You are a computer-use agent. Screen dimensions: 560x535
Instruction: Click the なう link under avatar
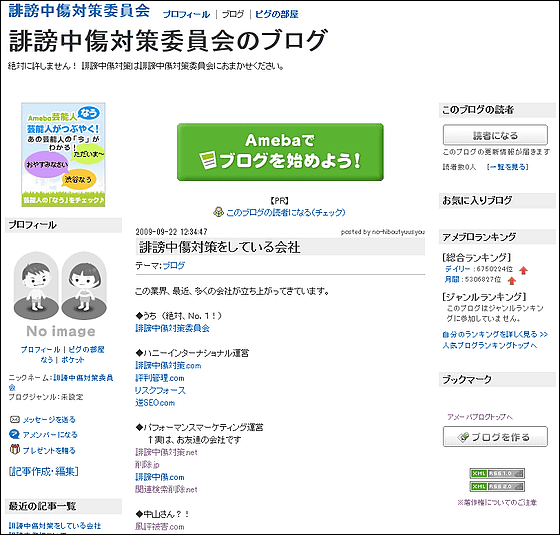pyautogui.click(x=47, y=360)
